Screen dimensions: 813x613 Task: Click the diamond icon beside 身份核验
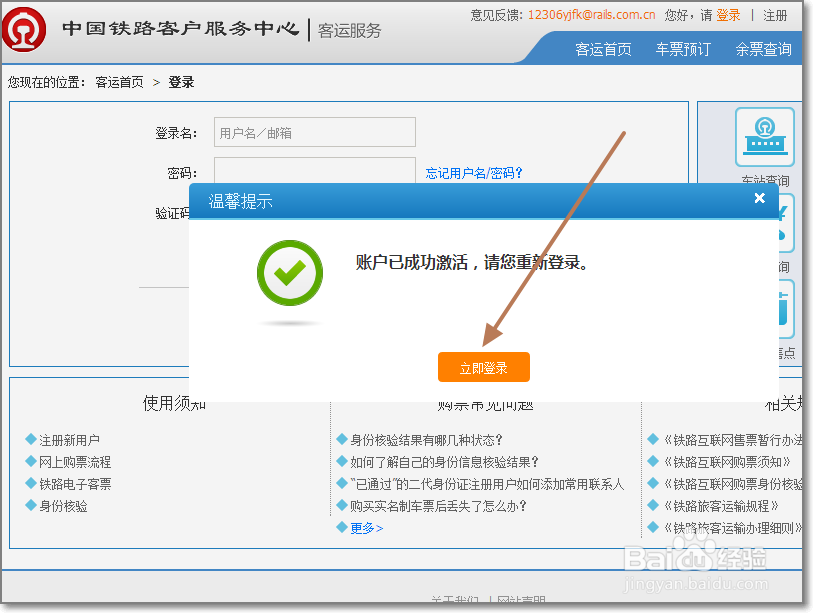click(x=32, y=505)
